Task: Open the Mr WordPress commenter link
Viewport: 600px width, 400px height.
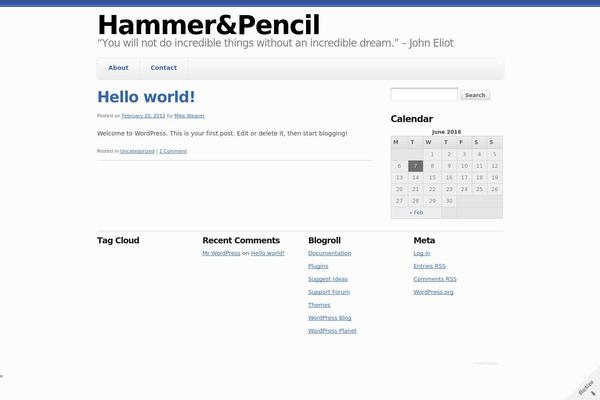Action: 221,253
